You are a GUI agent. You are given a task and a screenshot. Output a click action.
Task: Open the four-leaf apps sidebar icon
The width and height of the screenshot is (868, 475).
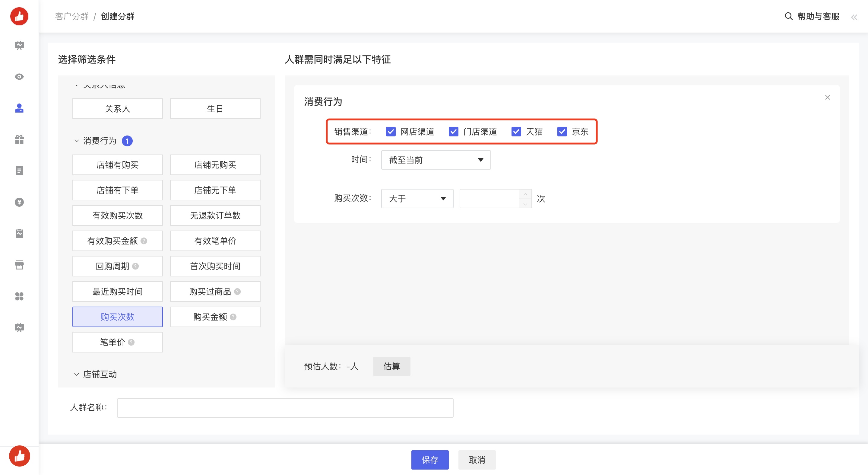[x=19, y=296]
